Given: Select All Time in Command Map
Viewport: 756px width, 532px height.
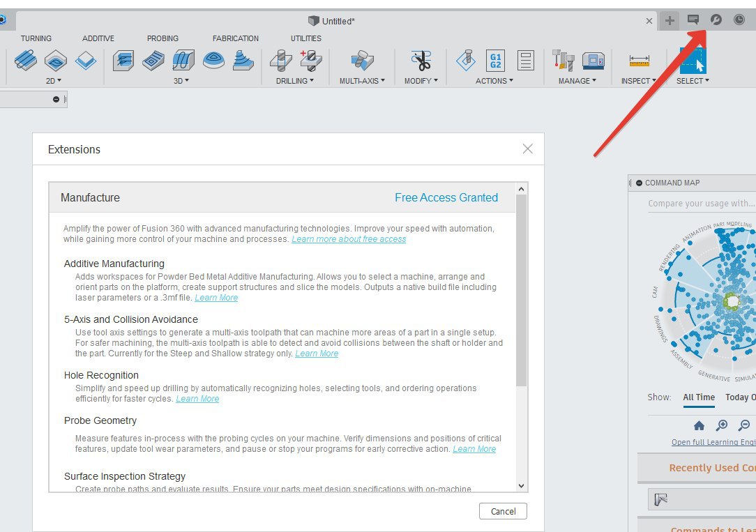Looking at the screenshot, I should coord(699,397).
